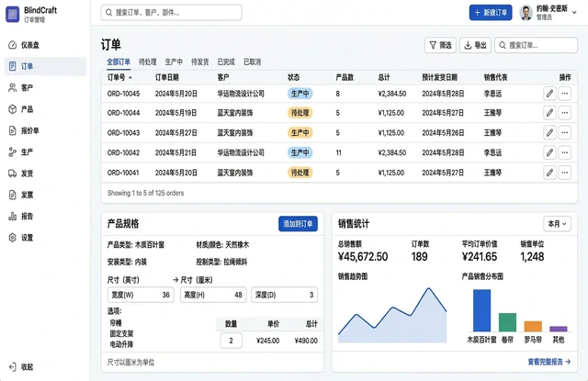The height and width of the screenshot is (381, 588).
Task: Open the 生产 sidebar item
Action: (45, 151)
